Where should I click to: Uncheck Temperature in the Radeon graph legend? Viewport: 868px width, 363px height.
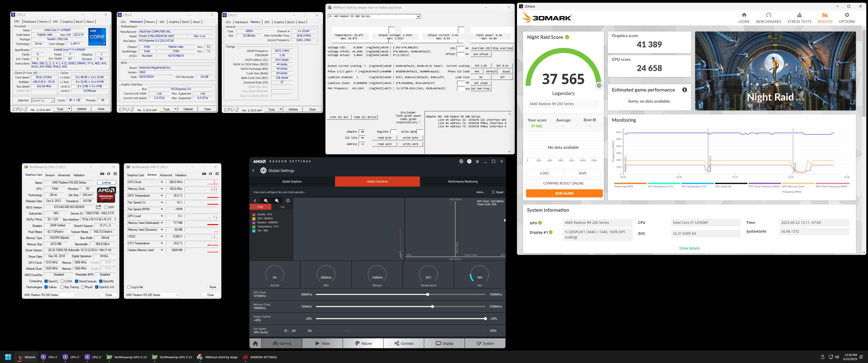coord(254,227)
